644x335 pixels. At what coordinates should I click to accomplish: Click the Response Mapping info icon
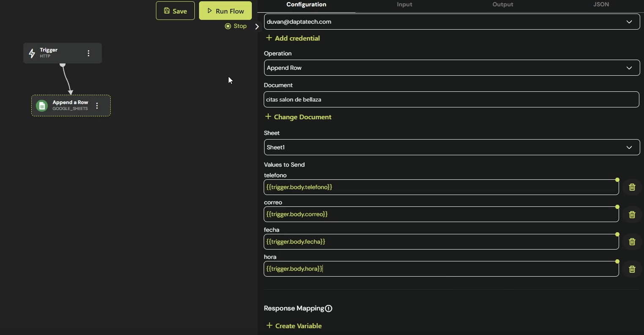(x=329, y=309)
